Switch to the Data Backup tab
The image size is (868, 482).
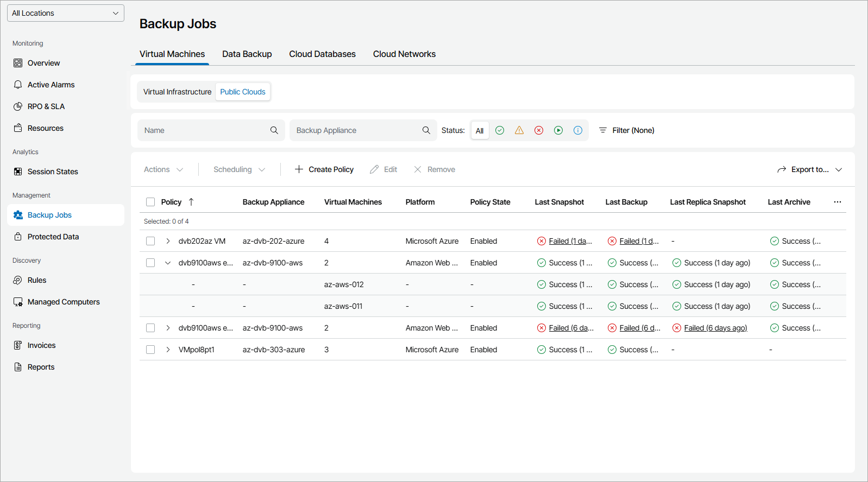click(247, 54)
